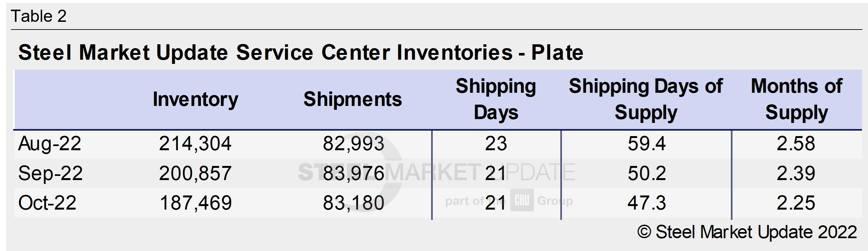The image size is (868, 251).
Task: Click the Oct-22 inventory value 187,469
Action: pos(196,203)
